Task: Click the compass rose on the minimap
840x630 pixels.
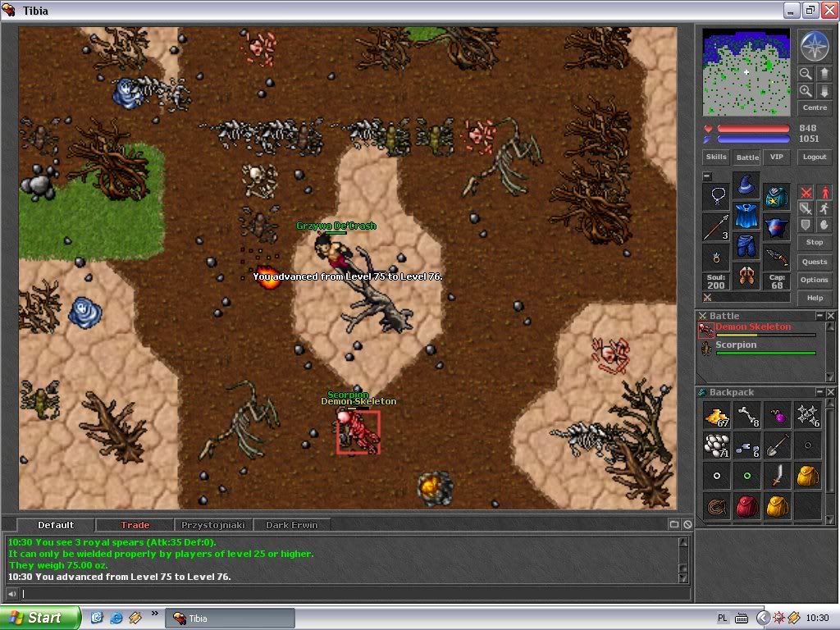Action: tap(815, 46)
